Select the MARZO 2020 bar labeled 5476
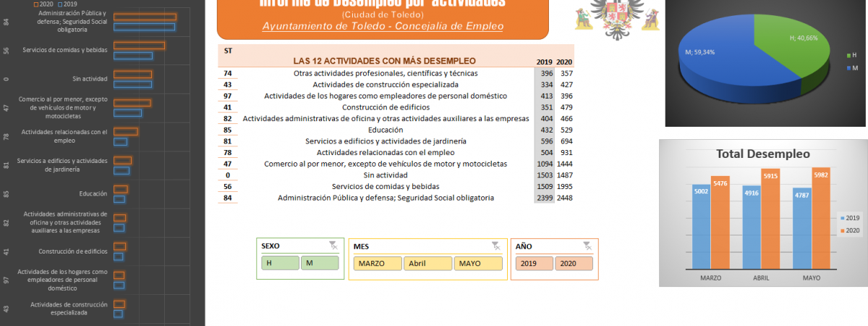Image resolution: width=868 pixels, height=326 pixels. (x=720, y=222)
